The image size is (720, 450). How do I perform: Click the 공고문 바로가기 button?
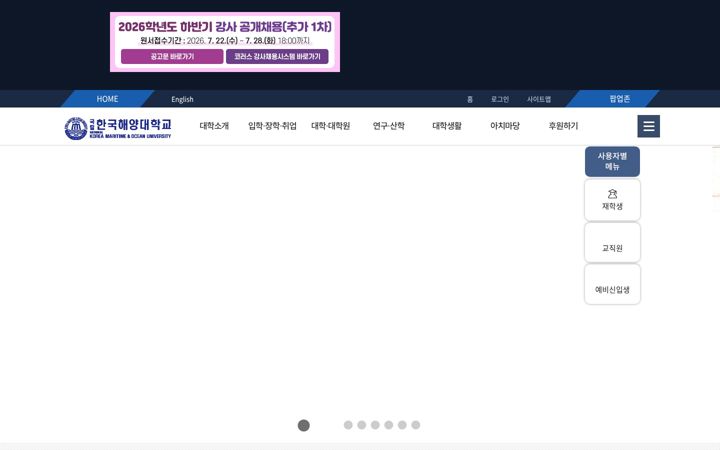[x=172, y=56]
